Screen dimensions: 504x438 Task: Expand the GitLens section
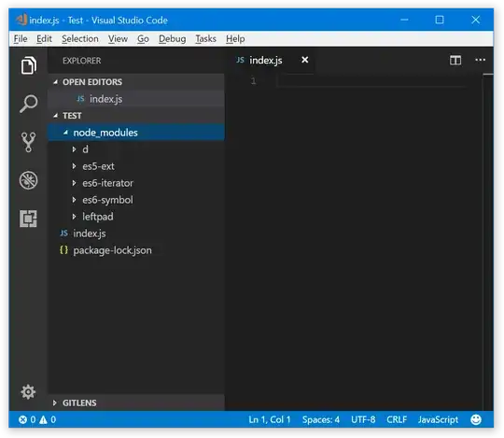point(55,403)
